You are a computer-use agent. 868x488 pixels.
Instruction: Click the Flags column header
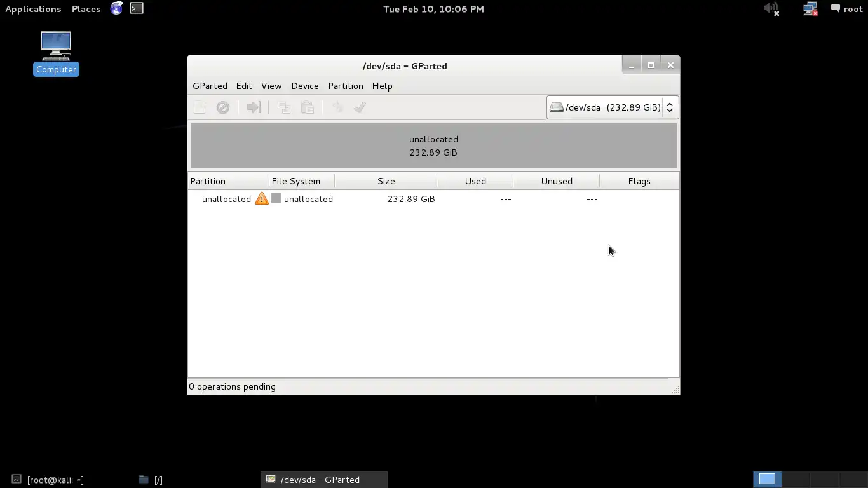pyautogui.click(x=639, y=181)
